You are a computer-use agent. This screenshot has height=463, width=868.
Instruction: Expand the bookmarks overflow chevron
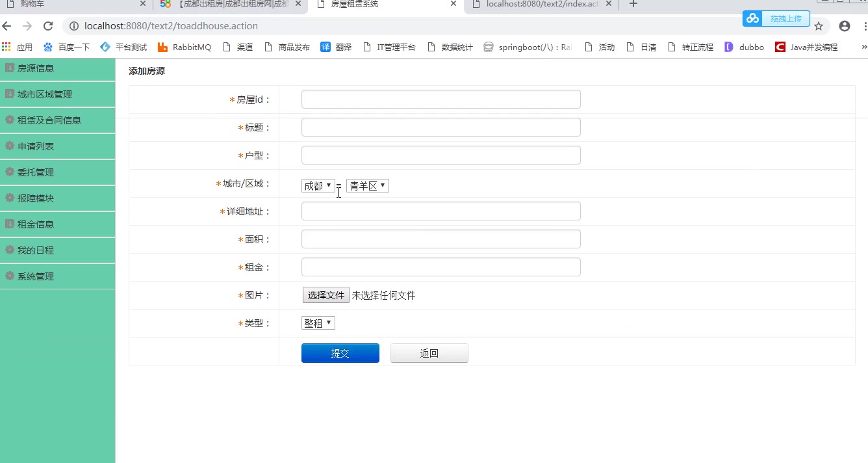pos(864,47)
